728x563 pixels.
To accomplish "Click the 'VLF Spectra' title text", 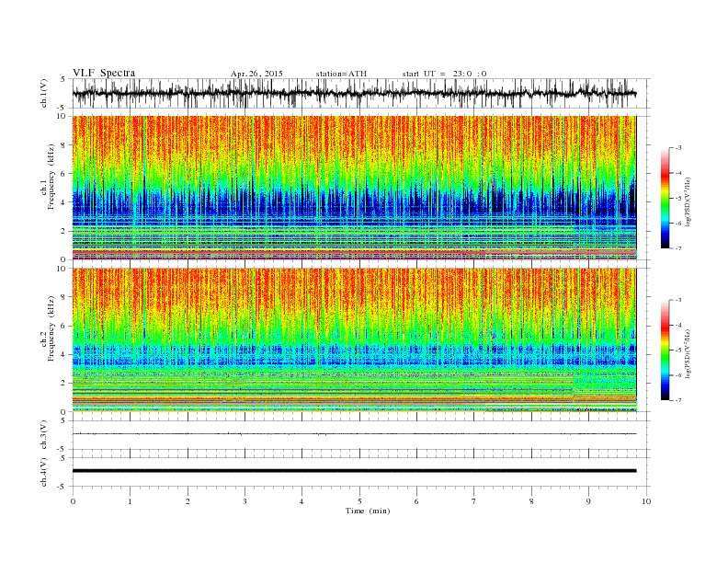I will tap(104, 73).
